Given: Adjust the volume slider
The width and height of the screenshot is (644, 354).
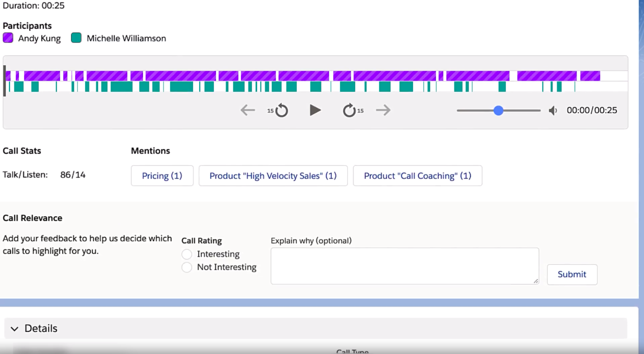Looking at the screenshot, I should coord(498,110).
